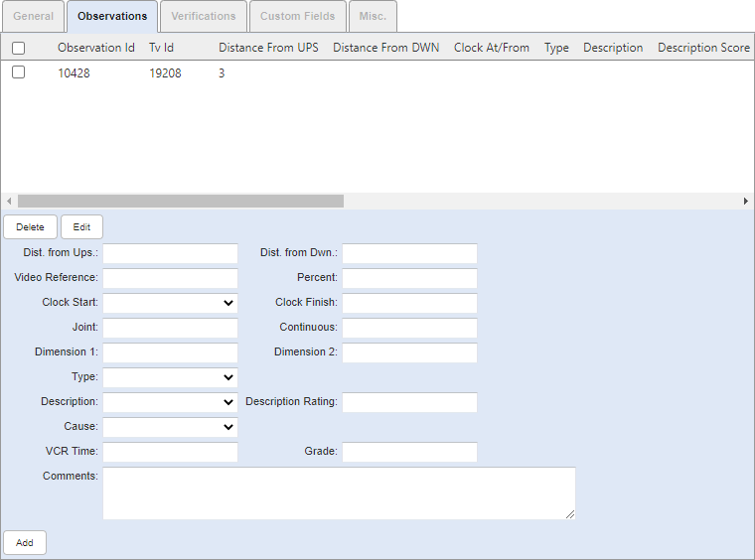Check the select-all header checkbox

[x=18, y=48]
